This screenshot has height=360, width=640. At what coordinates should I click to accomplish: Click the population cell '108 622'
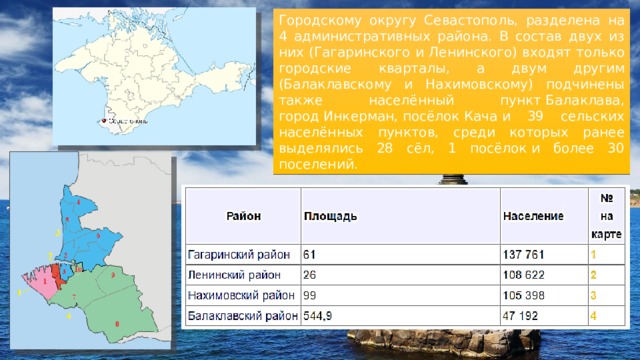(544, 275)
